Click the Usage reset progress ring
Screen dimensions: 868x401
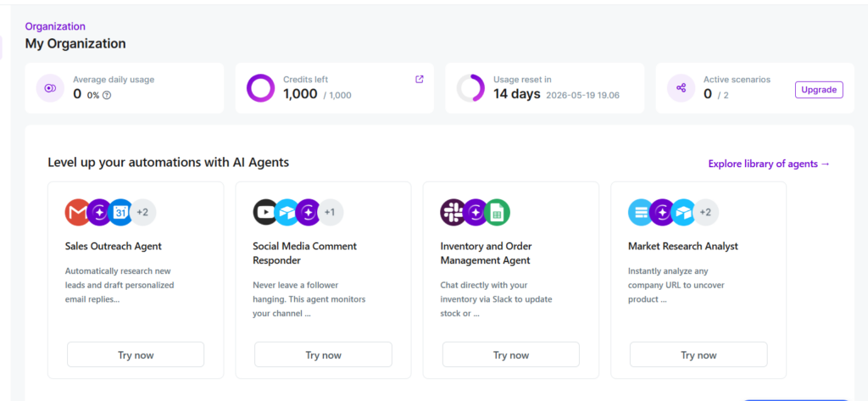(470, 88)
